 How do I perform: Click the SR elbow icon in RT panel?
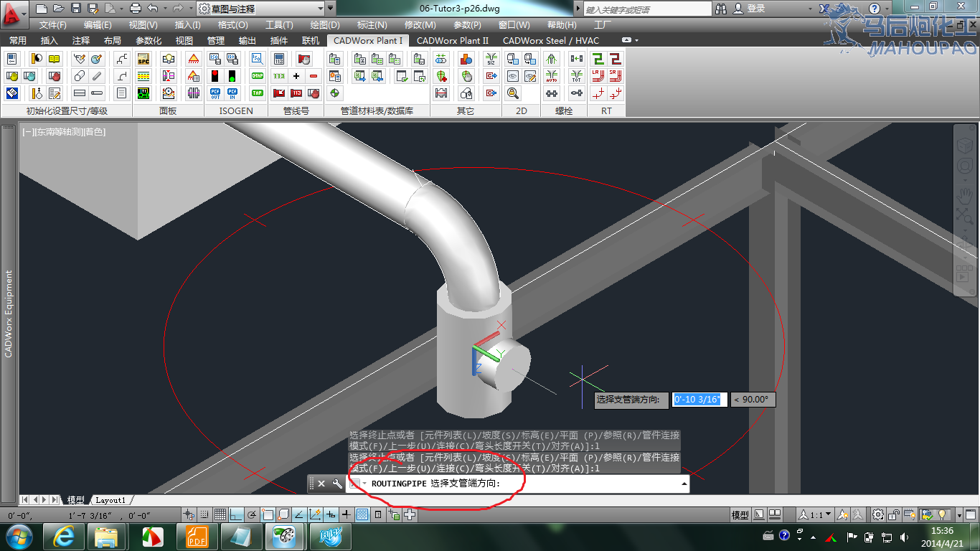point(615,75)
